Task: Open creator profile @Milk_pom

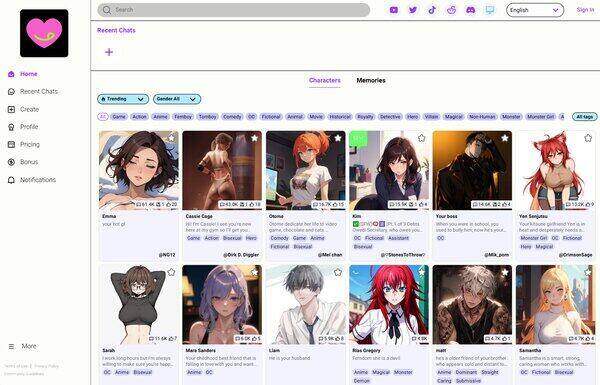Action: tap(496, 255)
